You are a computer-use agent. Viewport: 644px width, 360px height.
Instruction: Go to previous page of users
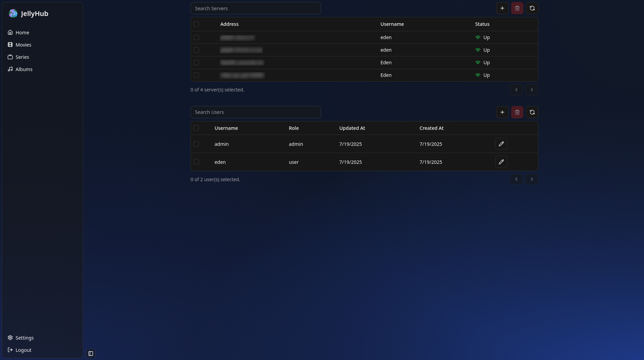click(516, 179)
